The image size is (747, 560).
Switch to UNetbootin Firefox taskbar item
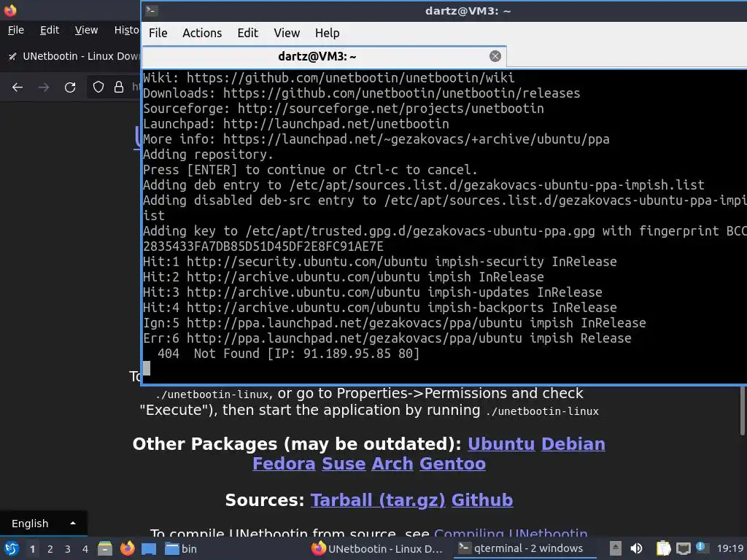click(377, 548)
